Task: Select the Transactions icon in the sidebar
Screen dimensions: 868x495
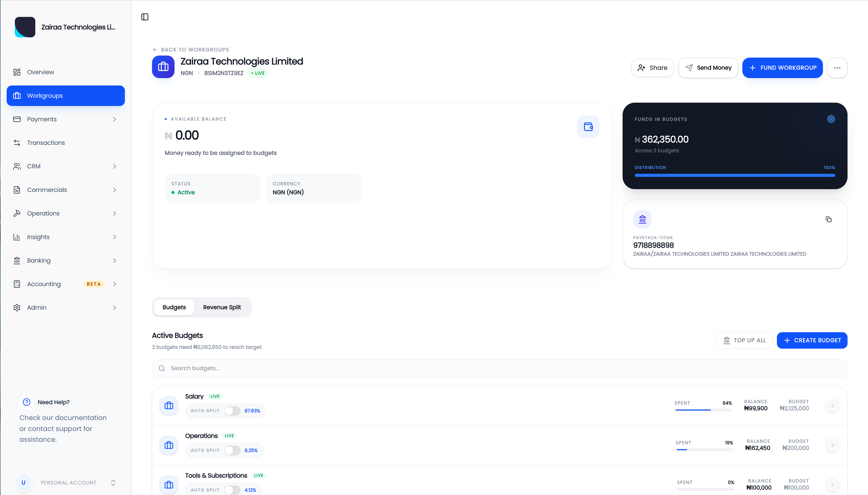Action: pyautogui.click(x=17, y=143)
